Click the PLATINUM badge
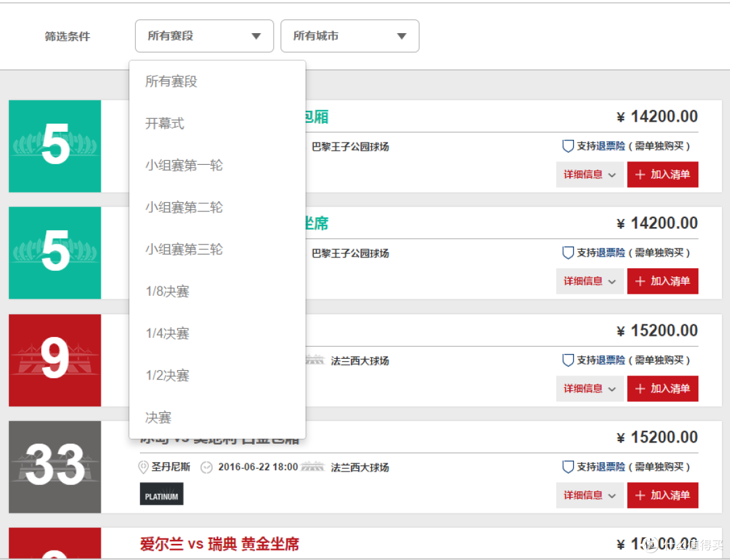The width and height of the screenshot is (730, 560). 162,494
